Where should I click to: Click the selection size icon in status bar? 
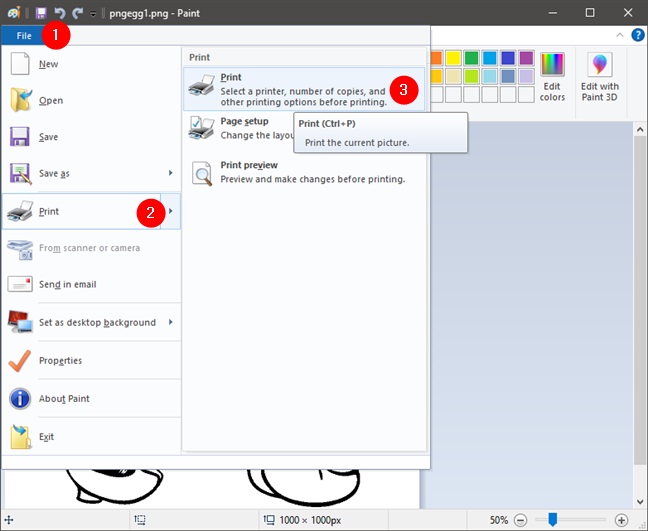(x=140, y=520)
